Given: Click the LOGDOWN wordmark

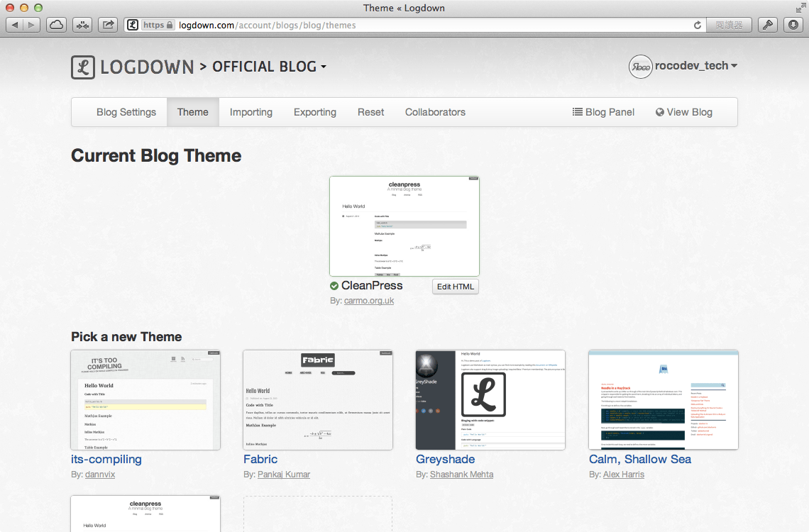Looking at the screenshot, I should tap(147, 67).
